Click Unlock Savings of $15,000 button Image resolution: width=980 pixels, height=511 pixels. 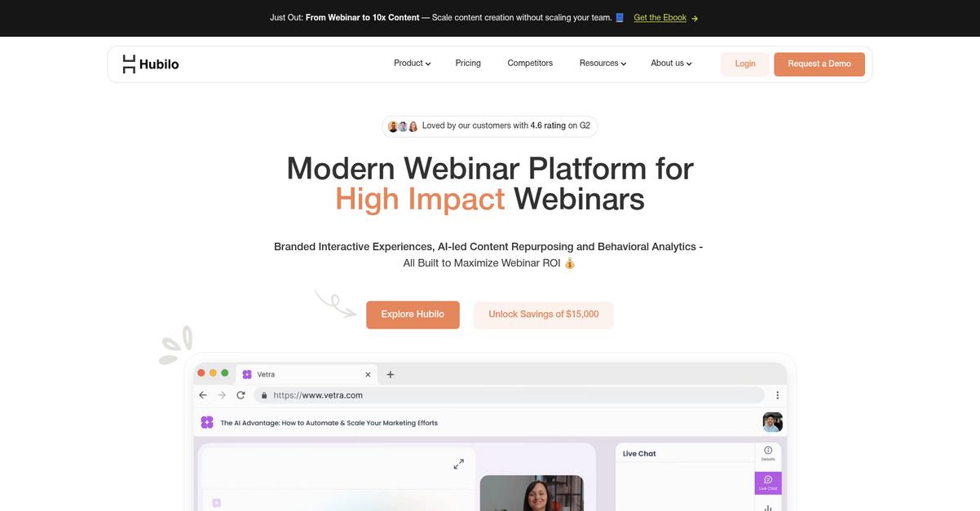click(x=544, y=315)
